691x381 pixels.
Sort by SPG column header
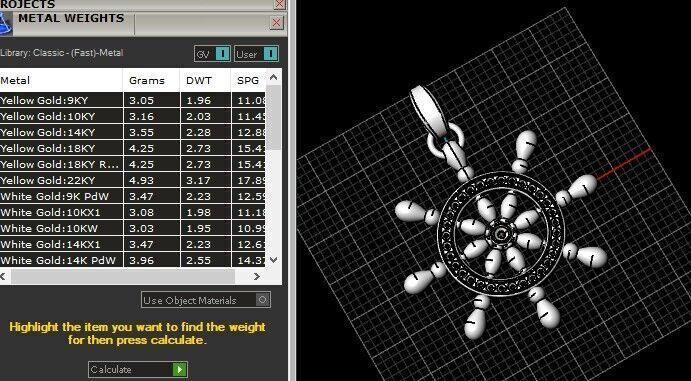[x=249, y=81]
